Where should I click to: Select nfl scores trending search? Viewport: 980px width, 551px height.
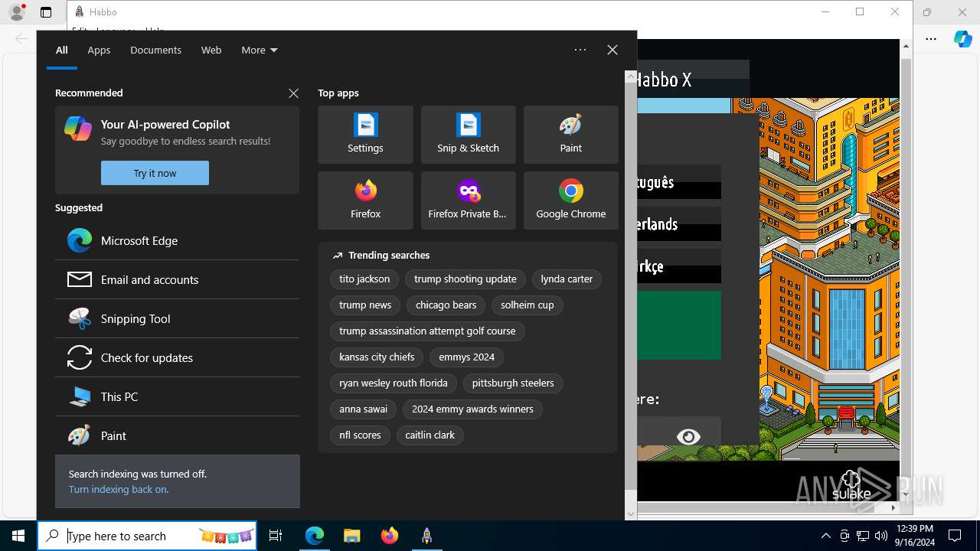click(360, 435)
